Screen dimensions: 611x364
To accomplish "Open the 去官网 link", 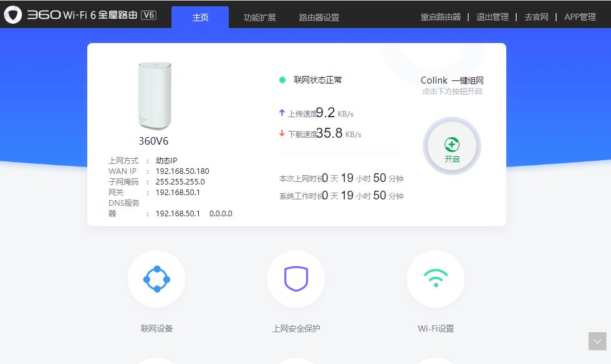I will point(537,16).
